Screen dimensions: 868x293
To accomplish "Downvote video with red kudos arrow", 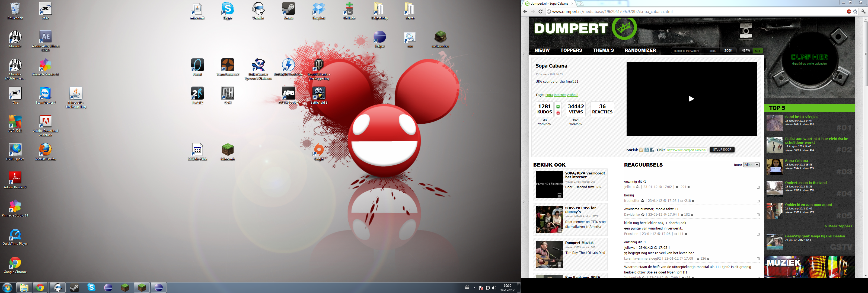I will pos(558,113).
